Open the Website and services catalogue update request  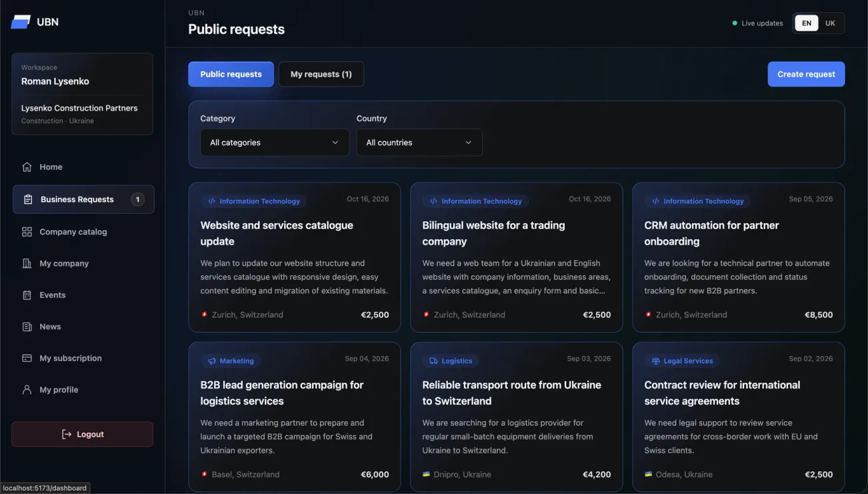coord(295,257)
